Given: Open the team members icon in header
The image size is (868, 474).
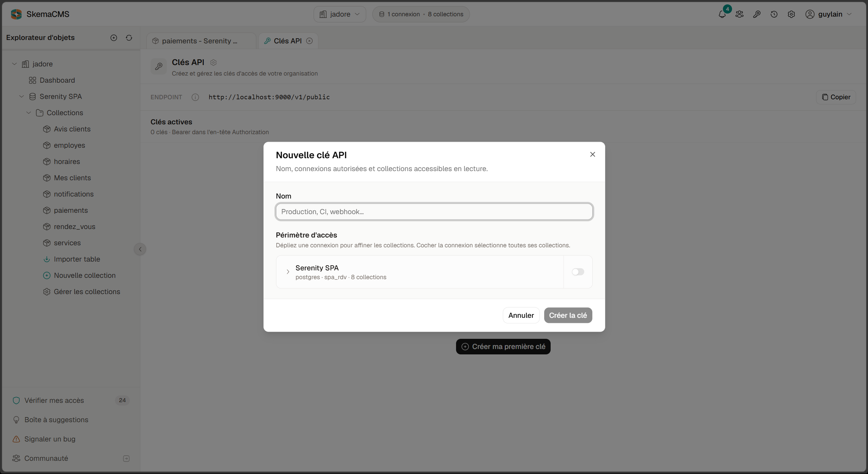Looking at the screenshot, I should (739, 14).
